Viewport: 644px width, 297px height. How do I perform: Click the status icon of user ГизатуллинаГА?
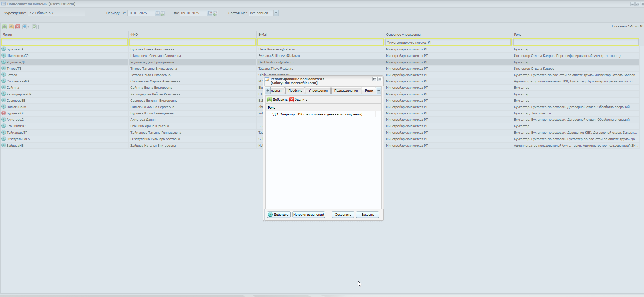point(4,139)
